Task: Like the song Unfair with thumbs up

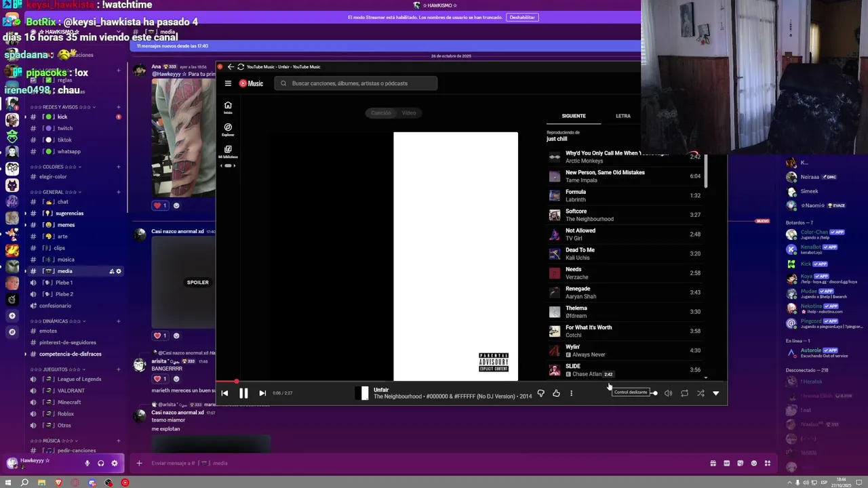Action: click(556, 393)
